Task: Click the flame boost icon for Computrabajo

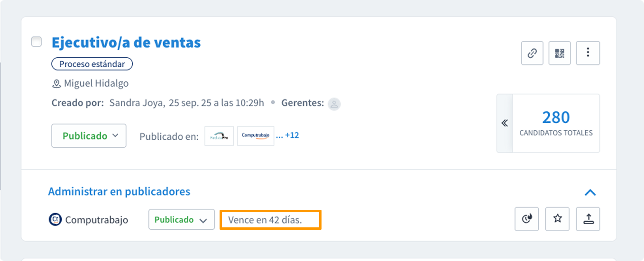Action: [526, 219]
